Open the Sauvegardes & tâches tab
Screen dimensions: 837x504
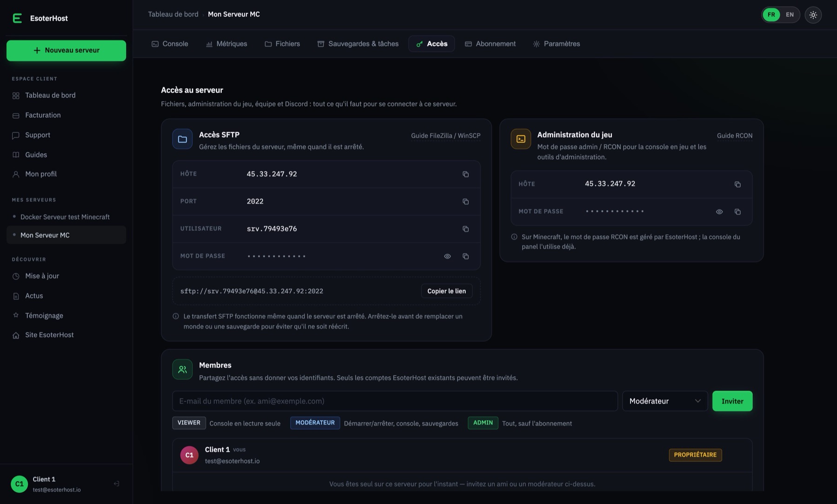point(358,44)
